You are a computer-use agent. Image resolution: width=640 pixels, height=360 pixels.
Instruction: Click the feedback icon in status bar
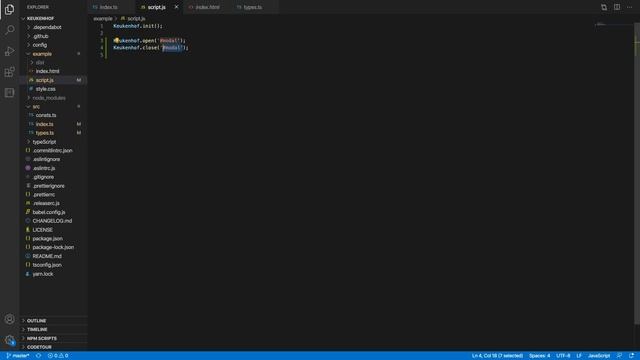click(x=619, y=356)
